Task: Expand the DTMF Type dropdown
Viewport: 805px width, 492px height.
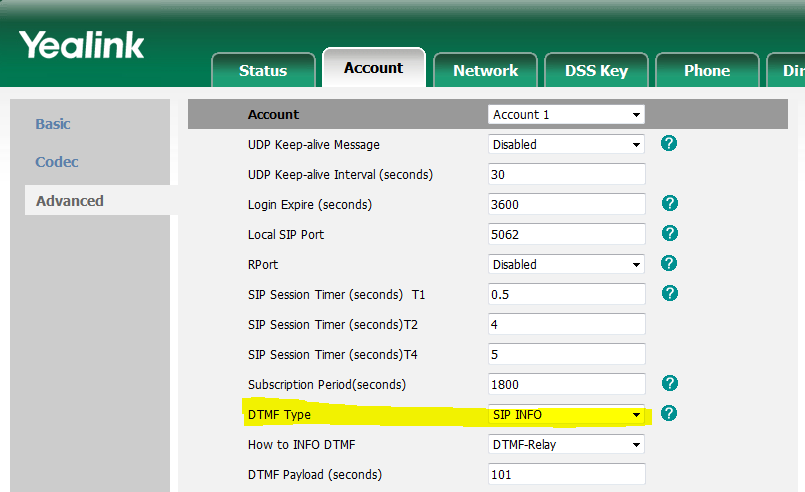Action: click(x=566, y=415)
